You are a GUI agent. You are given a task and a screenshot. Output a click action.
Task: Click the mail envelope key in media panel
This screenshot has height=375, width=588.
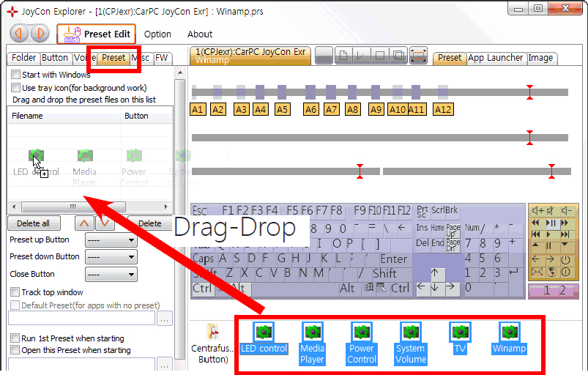pos(537,272)
